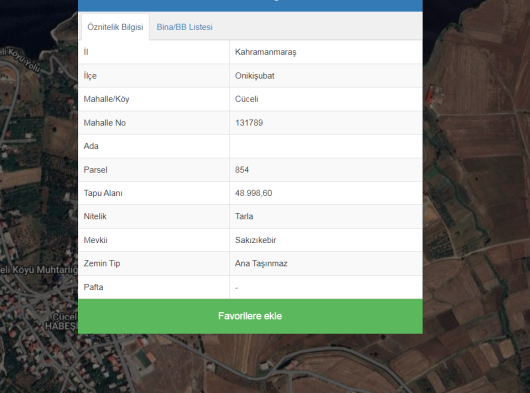Screen dimensions: 530x393
Task: Click the HABEŞ place label on map
Action: point(60,326)
